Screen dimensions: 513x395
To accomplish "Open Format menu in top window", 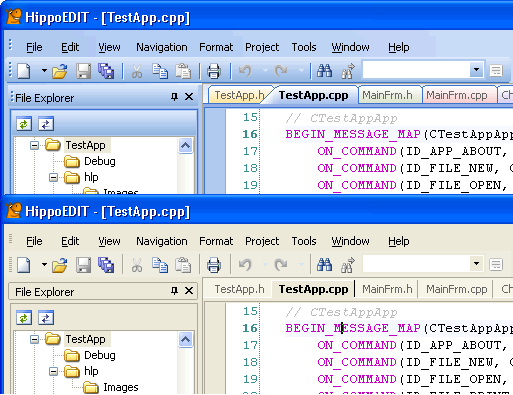I will 216,47.
